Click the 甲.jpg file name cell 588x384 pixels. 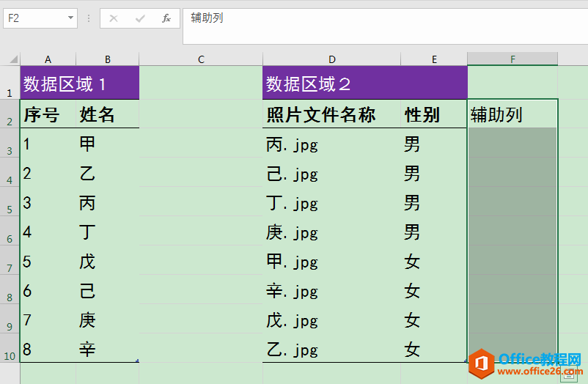click(332, 260)
